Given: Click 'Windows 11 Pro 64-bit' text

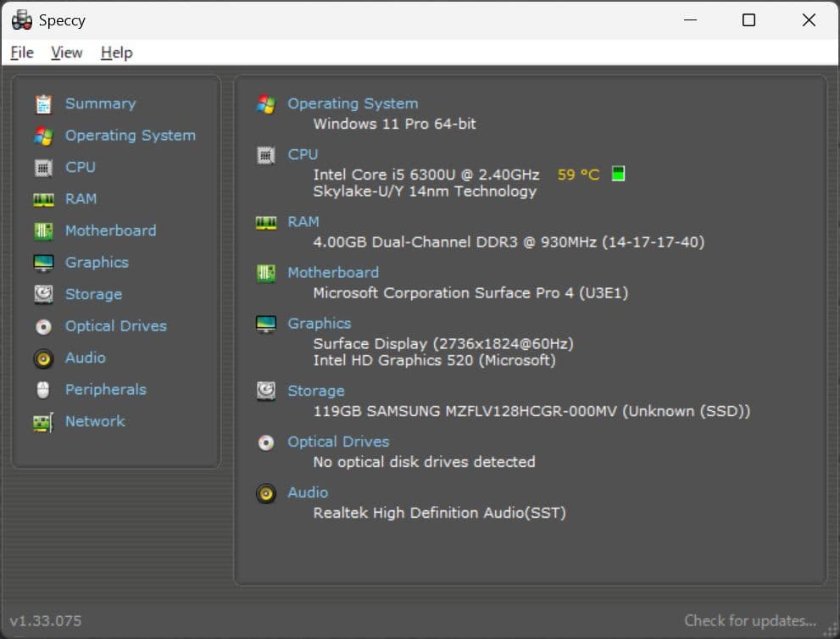Looking at the screenshot, I should click(x=395, y=124).
